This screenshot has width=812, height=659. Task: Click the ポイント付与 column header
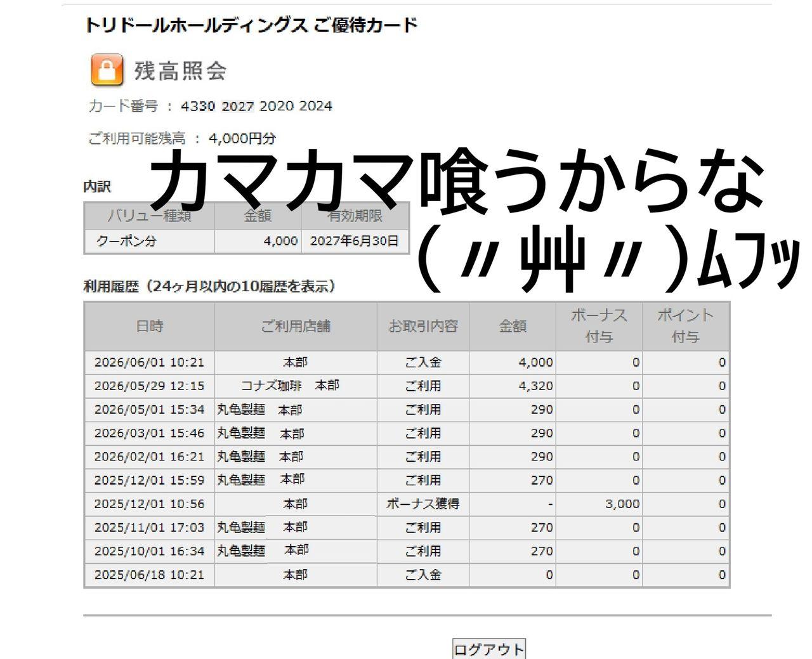tap(686, 326)
